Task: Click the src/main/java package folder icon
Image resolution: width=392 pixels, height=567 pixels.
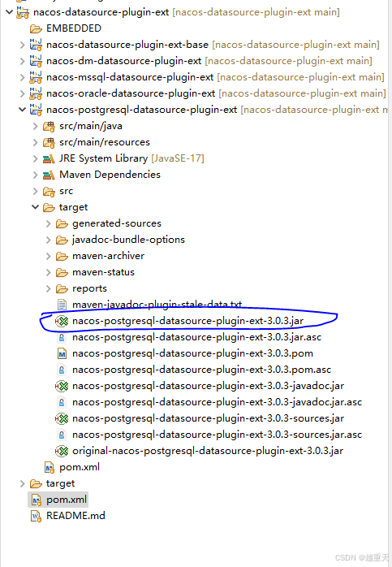Action: coord(49,126)
